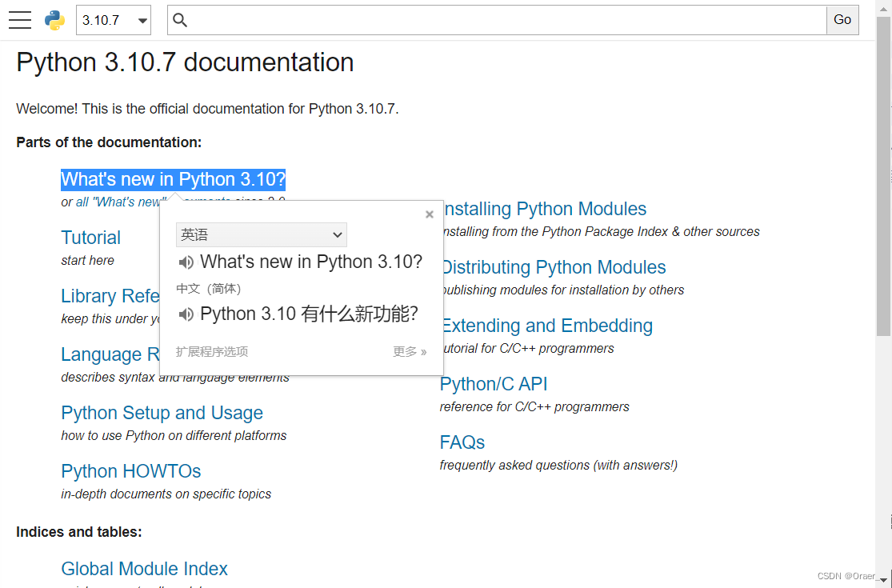Image resolution: width=892 pixels, height=588 pixels.
Task: Click 更多 » for more translations
Action: (x=410, y=351)
